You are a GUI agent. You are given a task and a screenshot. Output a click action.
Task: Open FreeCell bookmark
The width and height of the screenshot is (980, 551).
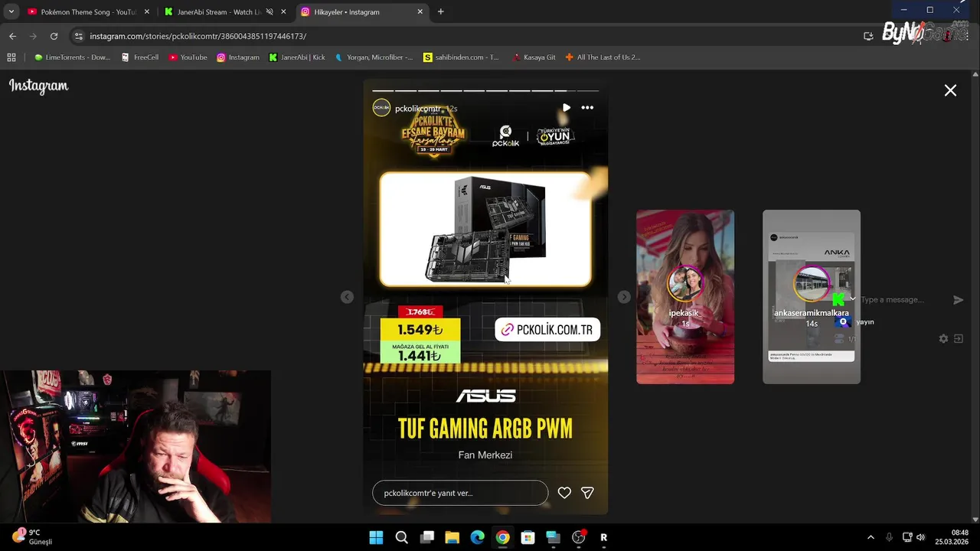(x=139, y=57)
